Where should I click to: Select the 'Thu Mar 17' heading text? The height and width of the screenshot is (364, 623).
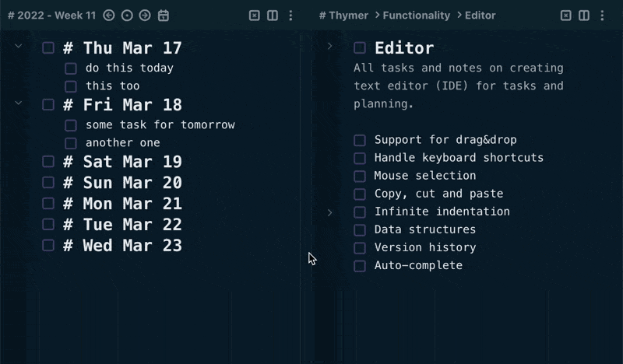click(x=132, y=48)
